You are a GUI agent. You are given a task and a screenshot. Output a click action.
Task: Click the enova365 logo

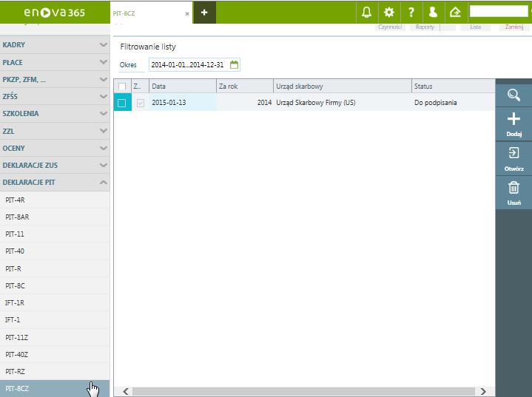[54, 13]
